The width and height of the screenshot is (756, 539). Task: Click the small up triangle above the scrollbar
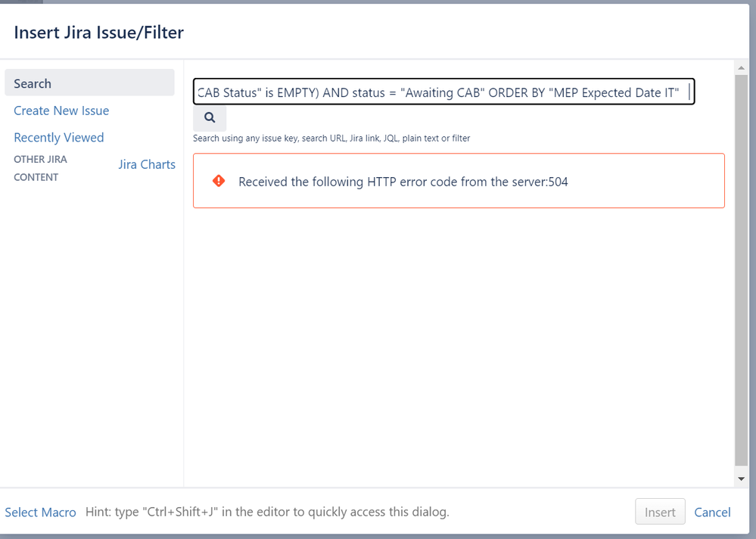coord(742,69)
